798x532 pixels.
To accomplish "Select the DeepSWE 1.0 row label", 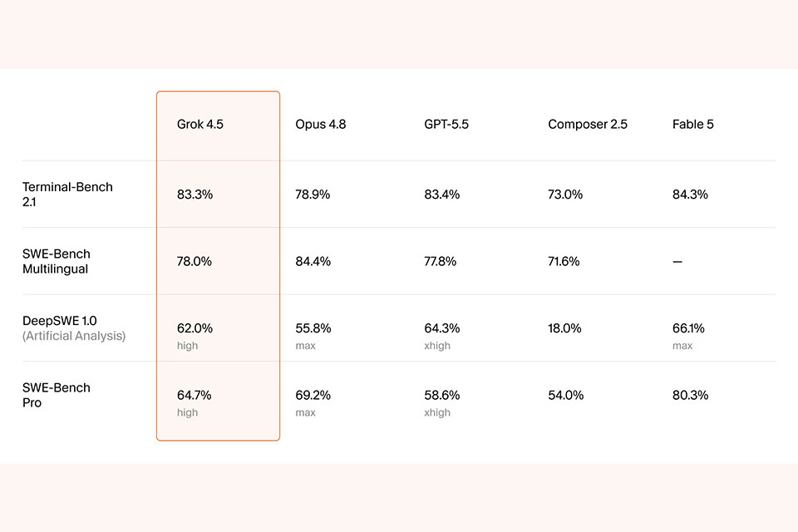I will [x=60, y=321].
